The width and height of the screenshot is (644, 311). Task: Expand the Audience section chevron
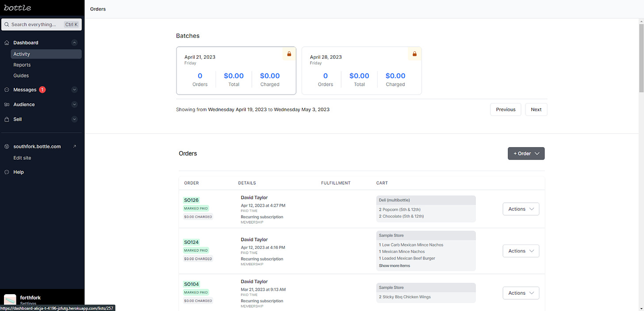[x=74, y=105]
